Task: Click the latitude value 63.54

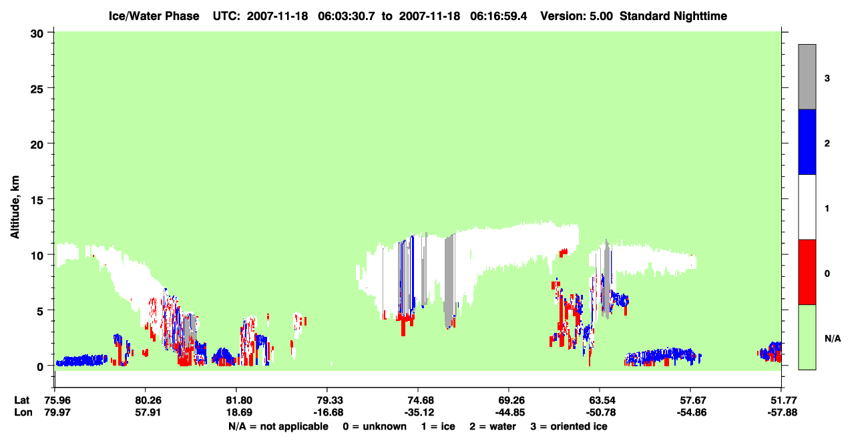Action: (x=600, y=400)
